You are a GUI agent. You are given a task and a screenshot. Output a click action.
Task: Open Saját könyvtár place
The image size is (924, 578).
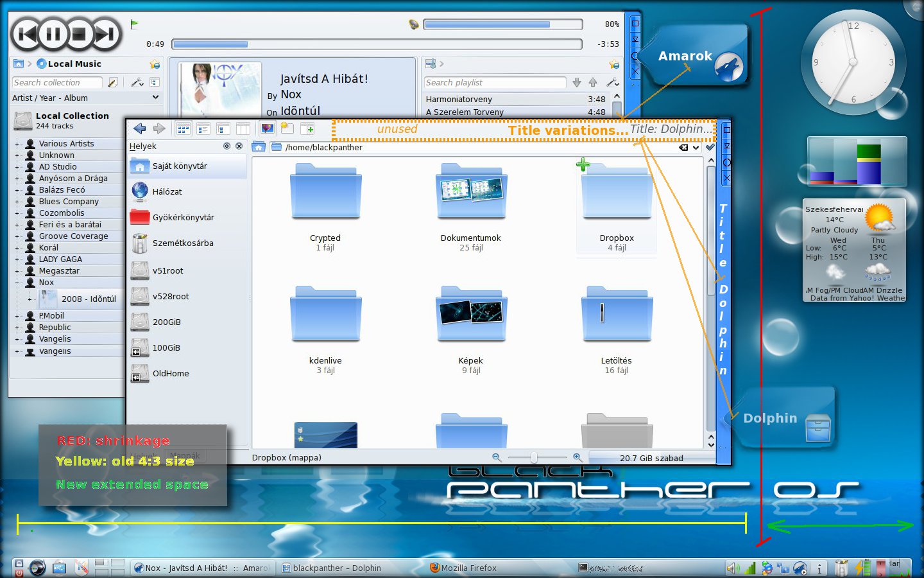pos(187,166)
